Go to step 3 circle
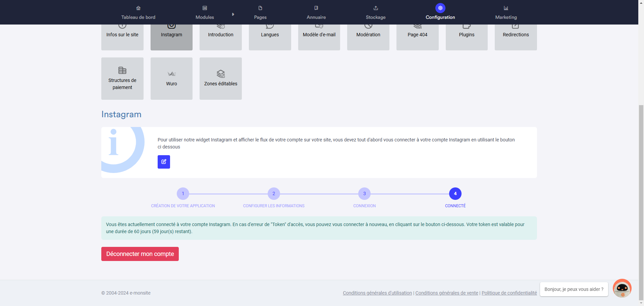The width and height of the screenshot is (644, 306). click(365, 193)
